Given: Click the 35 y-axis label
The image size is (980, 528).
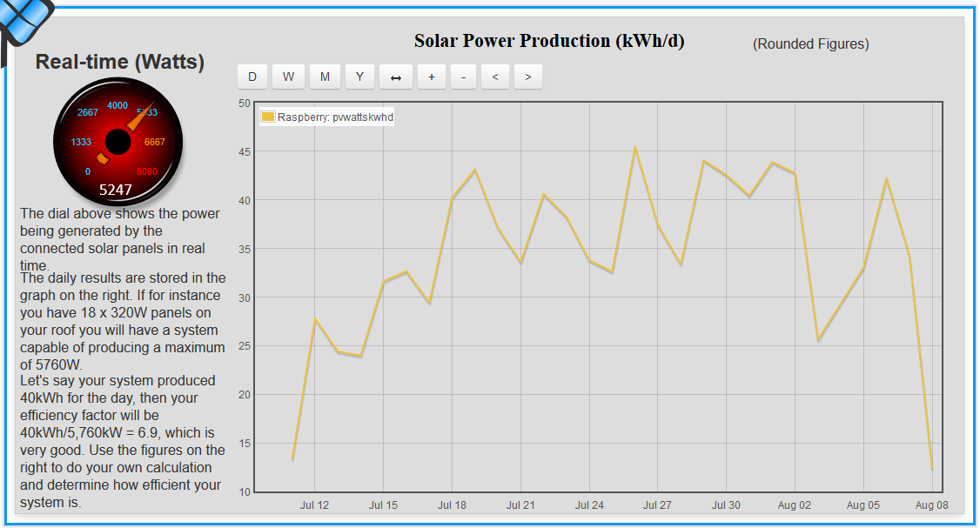Looking at the screenshot, I should pos(245,250).
